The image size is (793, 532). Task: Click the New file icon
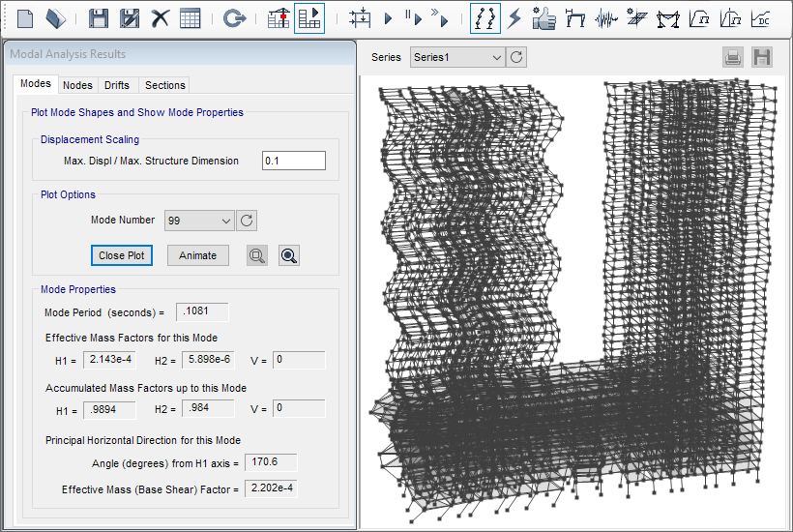pyautogui.click(x=25, y=17)
